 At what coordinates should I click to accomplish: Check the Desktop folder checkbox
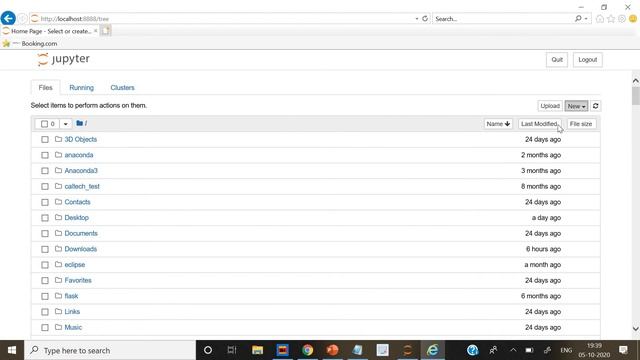(45, 218)
